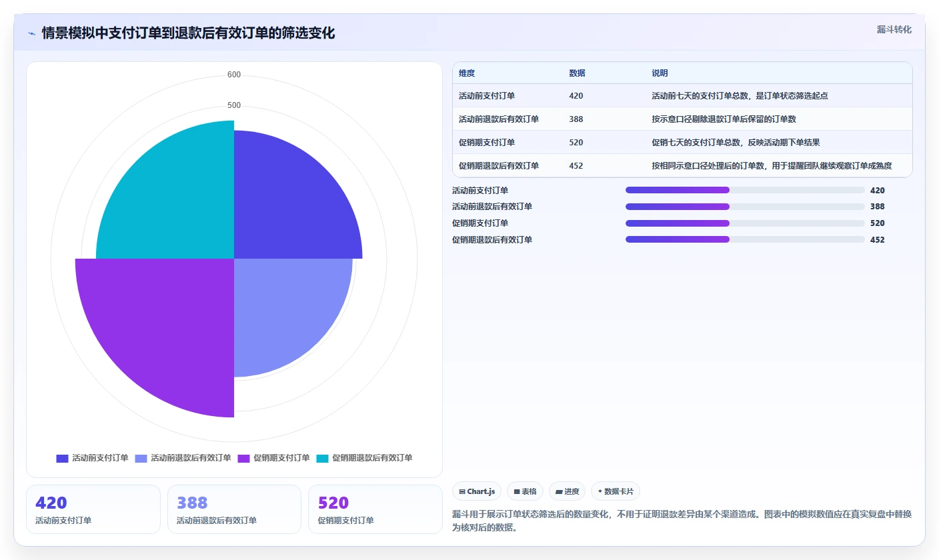Select the 表格 chip
The image size is (939, 560).
[x=525, y=491]
